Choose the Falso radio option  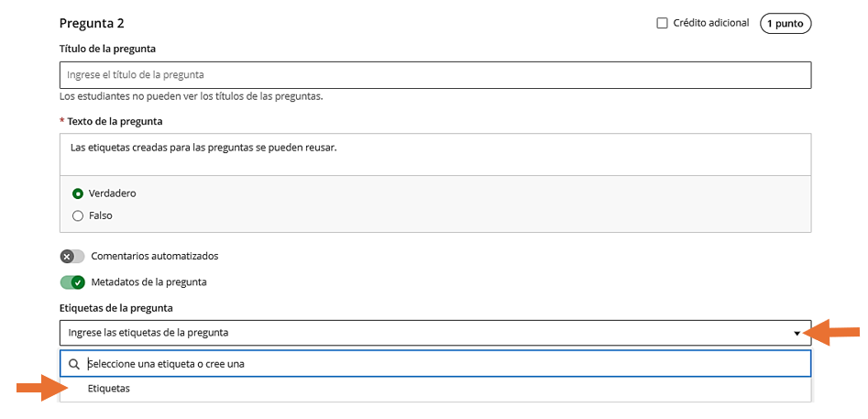(x=78, y=215)
